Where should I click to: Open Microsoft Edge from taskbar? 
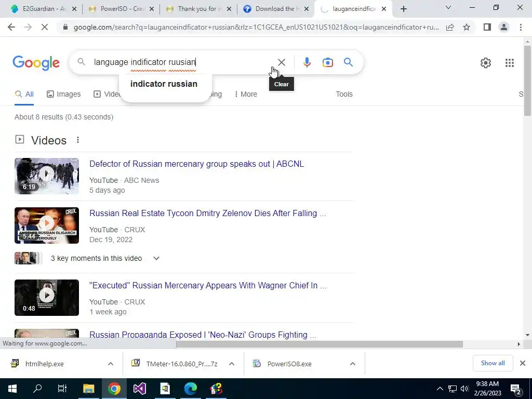190,389
